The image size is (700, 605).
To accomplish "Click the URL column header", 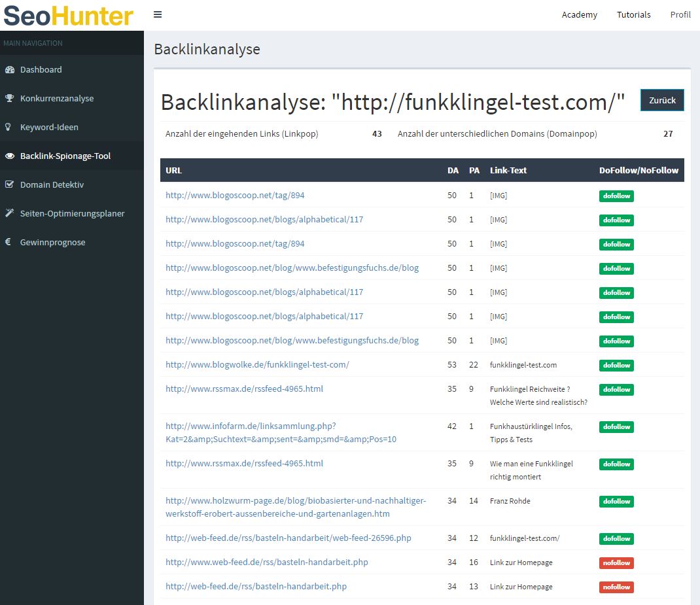I will (x=173, y=170).
